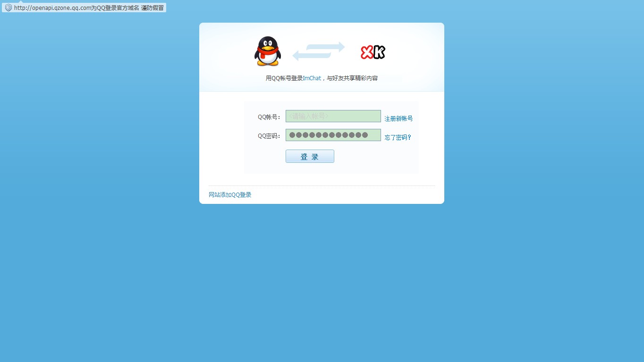This screenshot has height=362, width=644.
Task: Click the dotted divider above footer link
Action: [322, 185]
